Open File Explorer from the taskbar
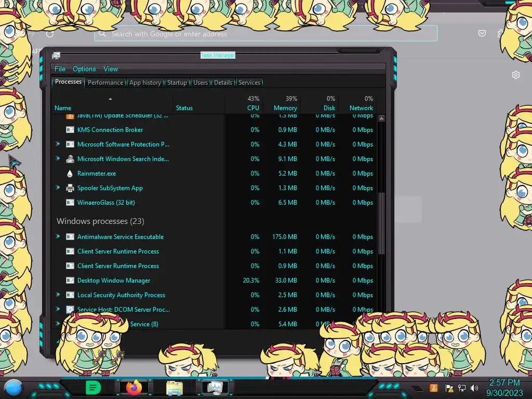This screenshot has height=399, width=532. (175, 388)
